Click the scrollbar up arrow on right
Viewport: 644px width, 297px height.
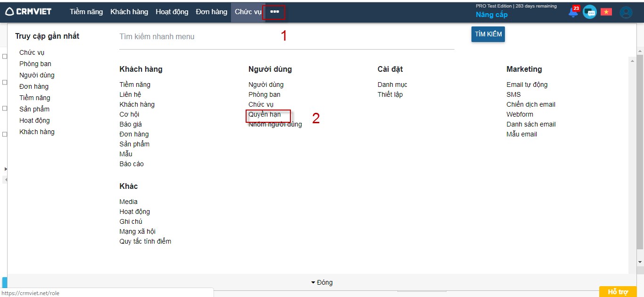coord(640,51)
